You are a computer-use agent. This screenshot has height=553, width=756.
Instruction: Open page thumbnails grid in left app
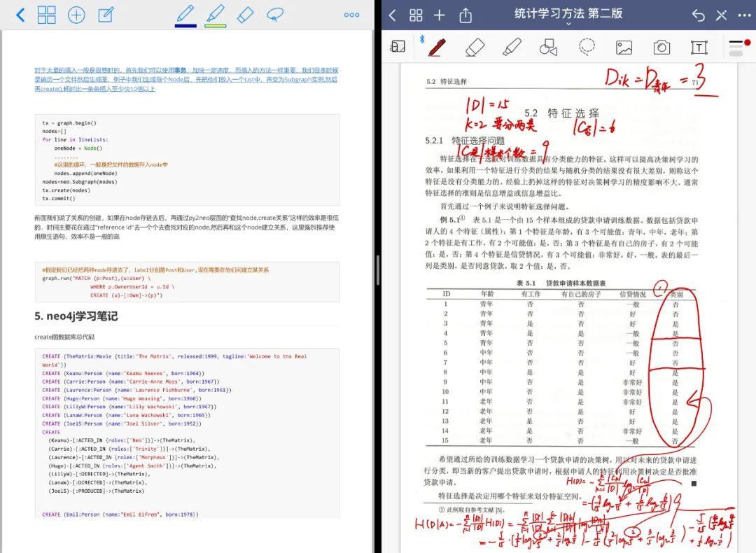click(x=47, y=15)
